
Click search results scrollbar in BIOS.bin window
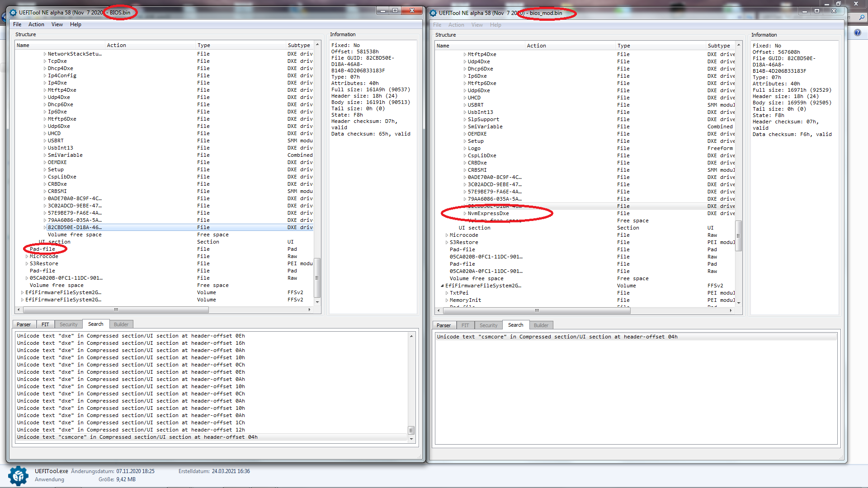click(x=411, y=430)
